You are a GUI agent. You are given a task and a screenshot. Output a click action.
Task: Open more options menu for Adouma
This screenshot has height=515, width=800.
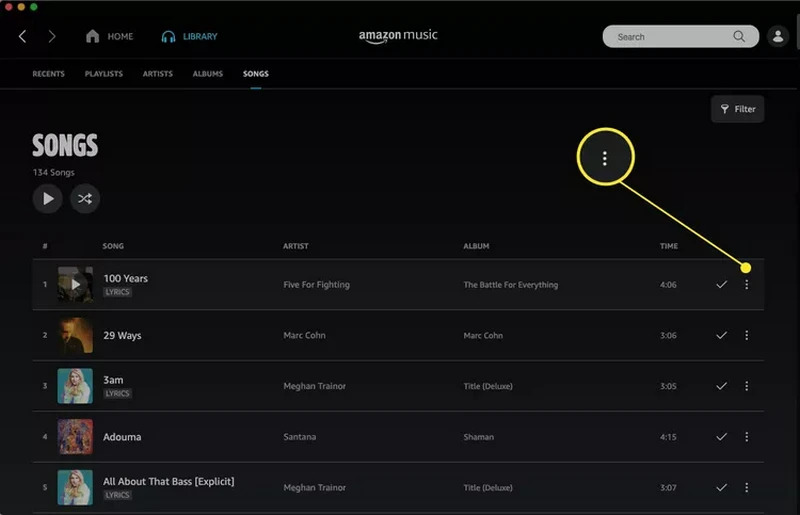coord(746,437)
